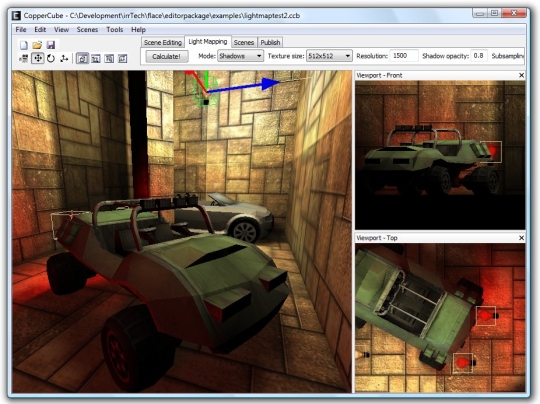Open the Scenes menu

click(x=87, y=30)
